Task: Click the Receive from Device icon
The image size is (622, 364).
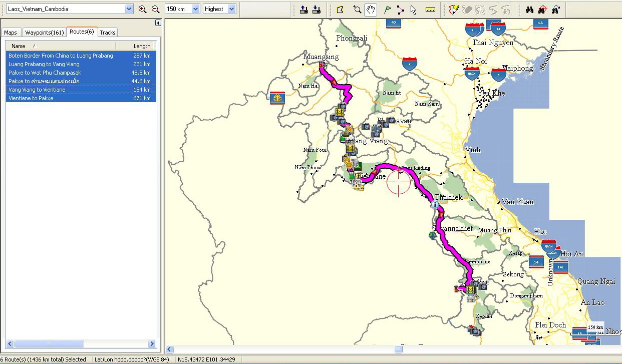Action: point(317,10)
